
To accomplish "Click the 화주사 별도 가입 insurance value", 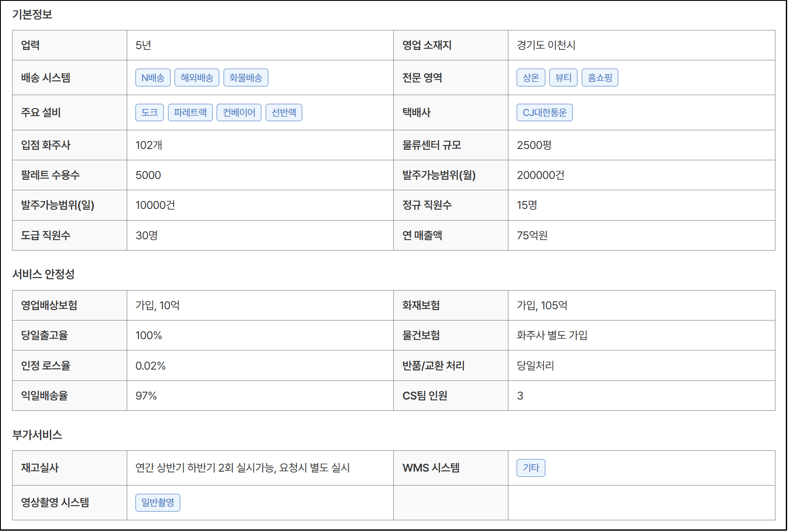I will [x=552, y=335].
